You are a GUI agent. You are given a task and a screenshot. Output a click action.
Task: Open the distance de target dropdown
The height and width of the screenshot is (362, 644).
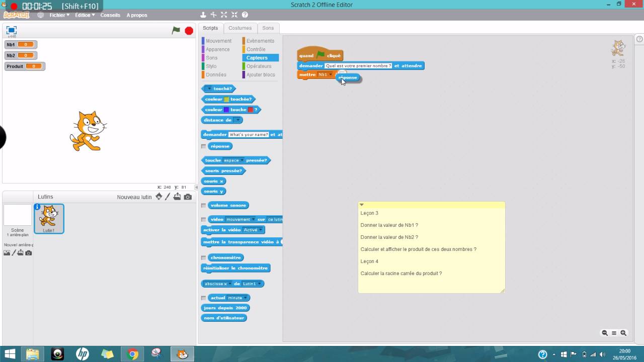click(x=237, y=120)
